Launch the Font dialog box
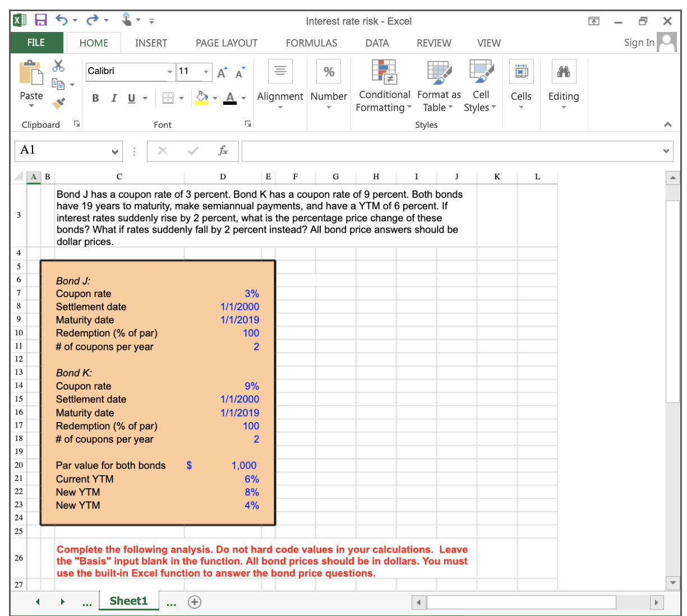Viewport: 687px width, 616px height. click(x=247, y=124)
